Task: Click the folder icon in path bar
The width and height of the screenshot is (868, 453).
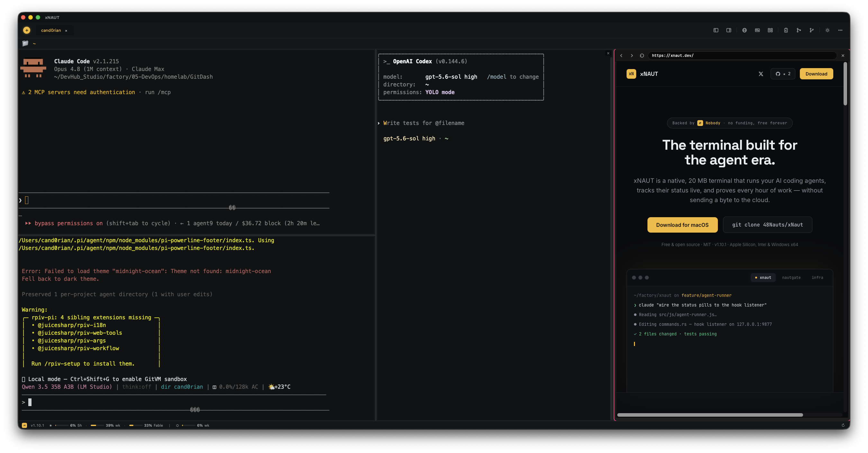Action: click(x=25, y=43)
